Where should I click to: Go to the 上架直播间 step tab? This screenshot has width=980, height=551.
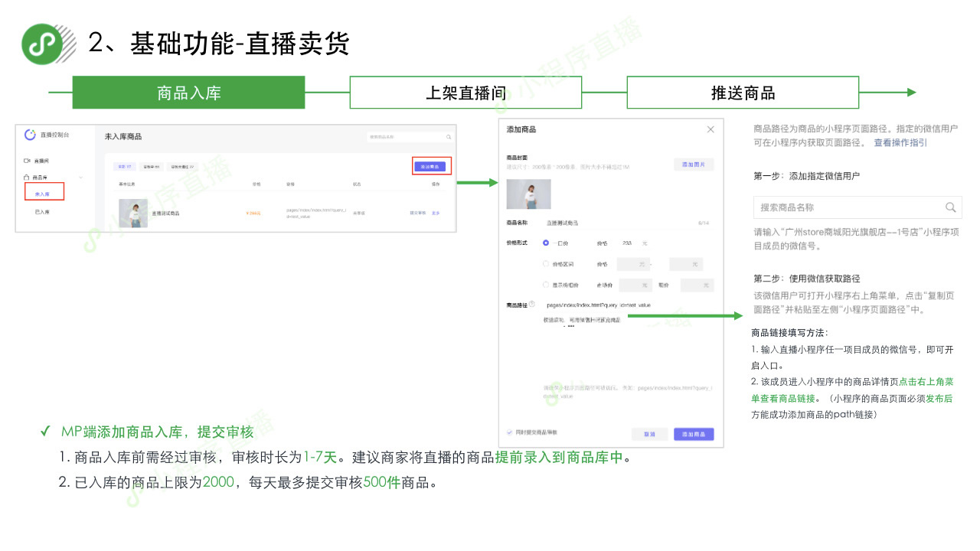[x=465, y=93]
